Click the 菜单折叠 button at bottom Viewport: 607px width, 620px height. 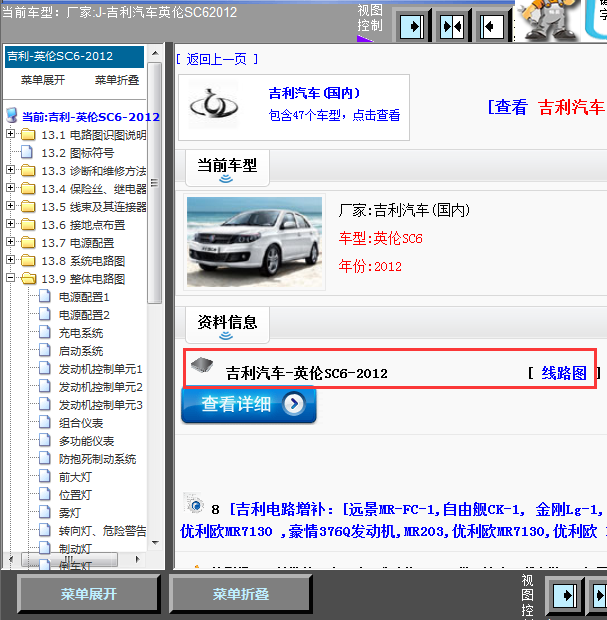[240, 594]
